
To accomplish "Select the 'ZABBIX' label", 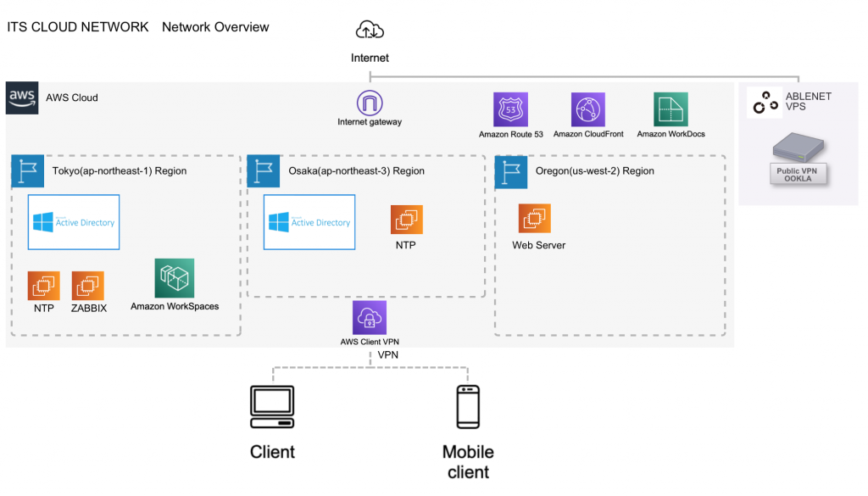I will pyautogui.click(x=88, y=309).
